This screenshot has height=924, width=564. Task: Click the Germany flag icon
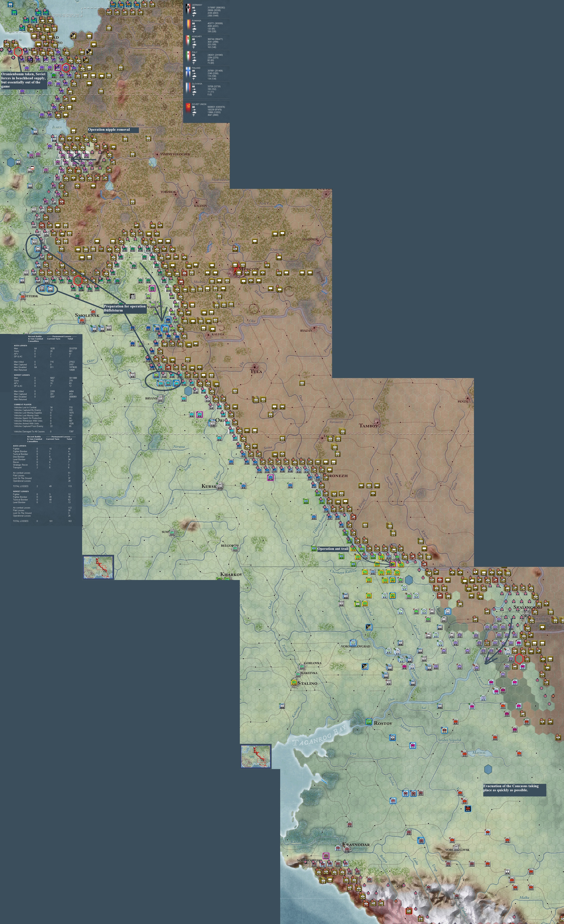[188, 8]
